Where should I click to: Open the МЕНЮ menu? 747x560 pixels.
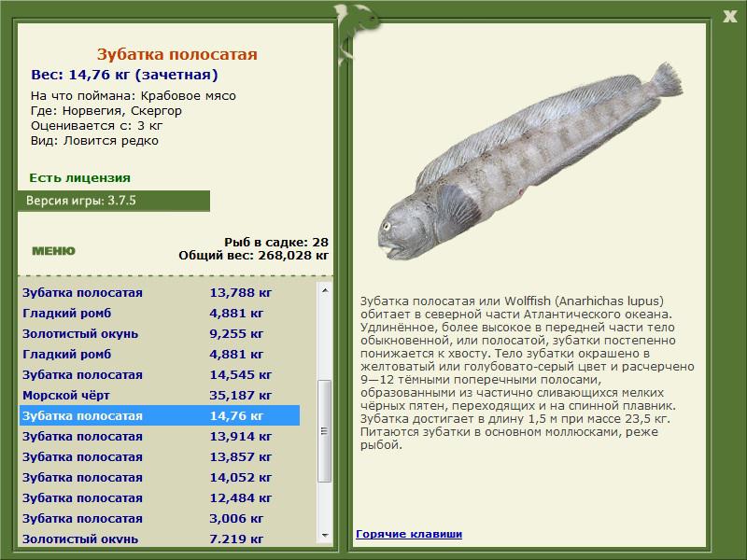click(x=53, y=251)
